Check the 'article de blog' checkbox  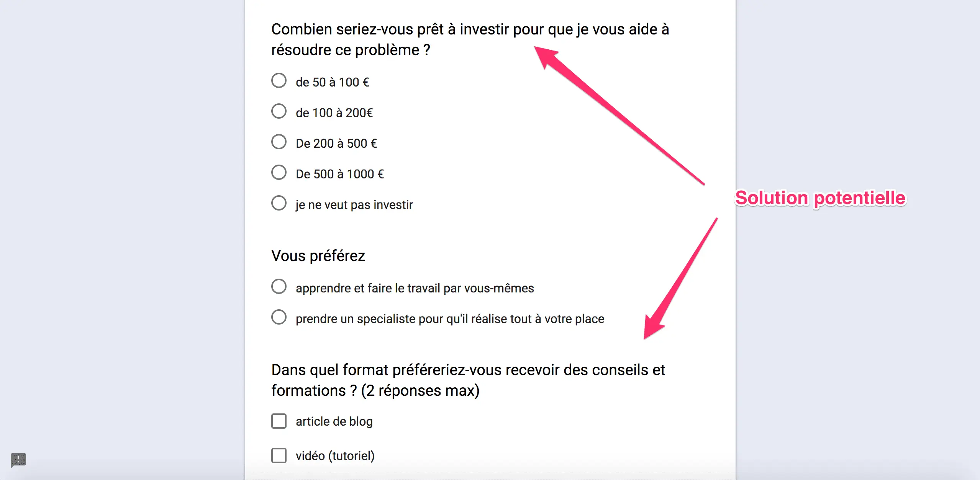(279, 421)
